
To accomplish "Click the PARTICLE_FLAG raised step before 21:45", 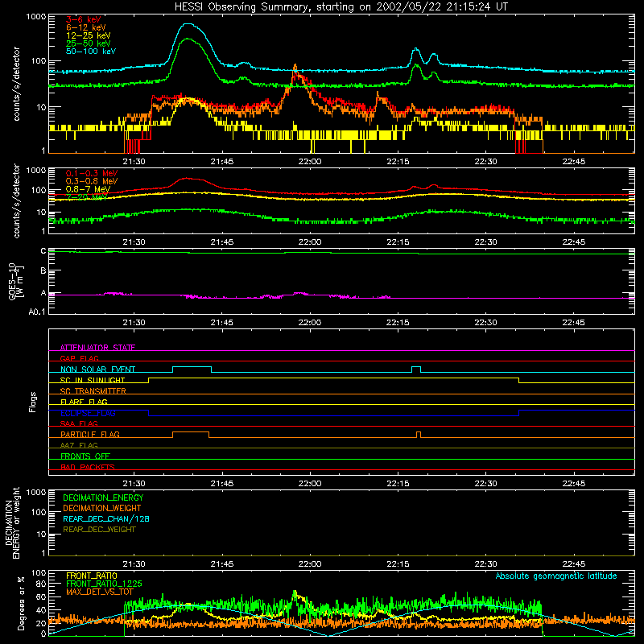I will (191, 432).
